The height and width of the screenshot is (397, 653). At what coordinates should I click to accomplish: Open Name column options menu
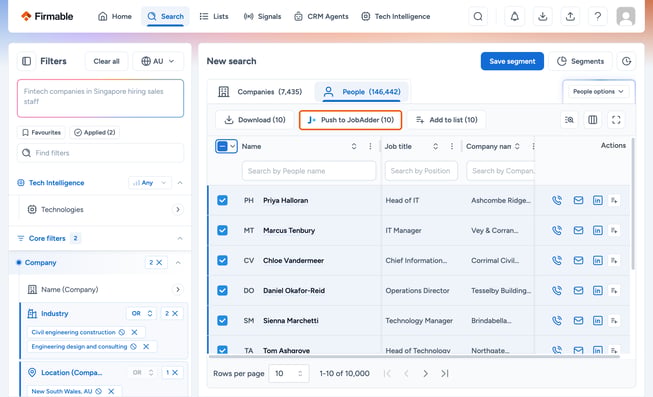coord(370,146)
